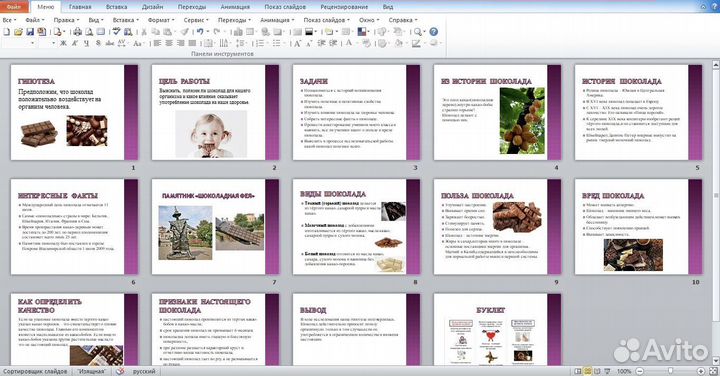This screenshot has width=720, height=376.
Task: Click the line spacing icon
Action: (x=241, y=43)
